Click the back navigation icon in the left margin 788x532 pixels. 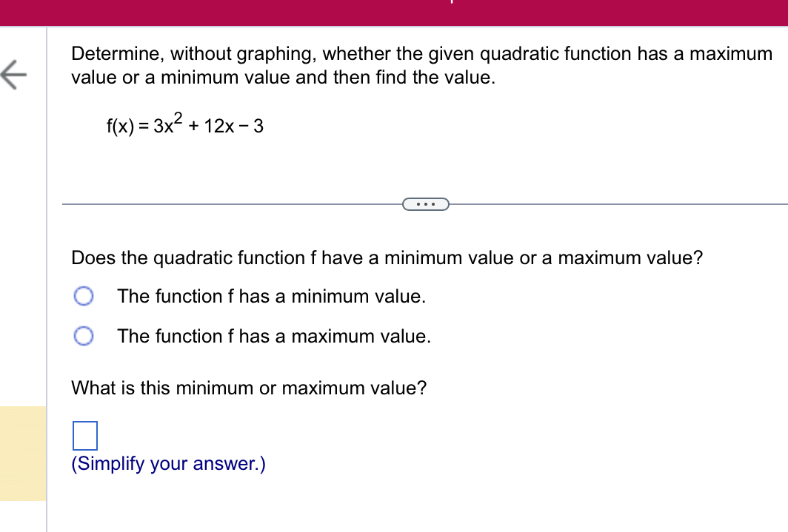pyautogui.click(x=15, y=75)
